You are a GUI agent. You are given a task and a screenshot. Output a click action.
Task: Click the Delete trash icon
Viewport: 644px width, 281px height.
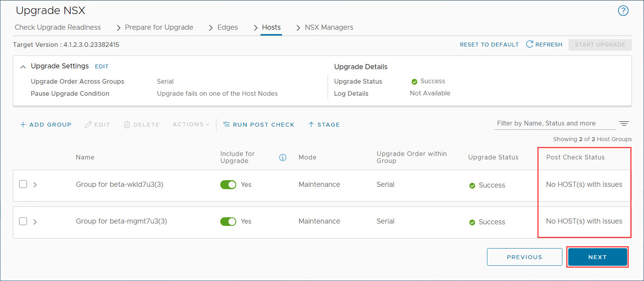tap(127, 124)
